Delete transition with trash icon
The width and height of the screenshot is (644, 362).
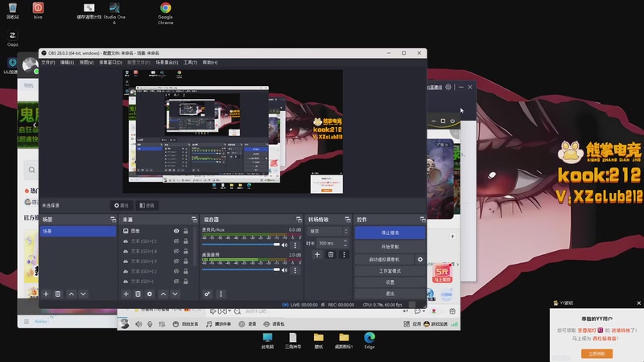pos(331,254)
